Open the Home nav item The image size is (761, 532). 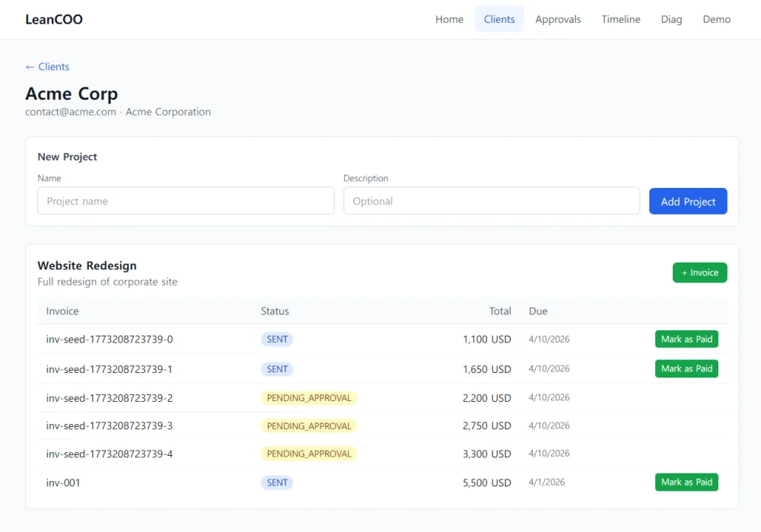point(449,20)
